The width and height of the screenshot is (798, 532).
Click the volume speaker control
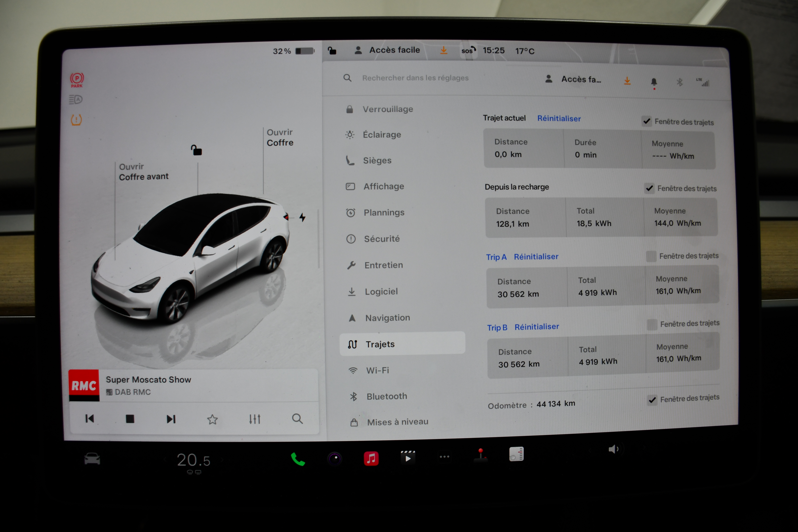click(613, 449)
